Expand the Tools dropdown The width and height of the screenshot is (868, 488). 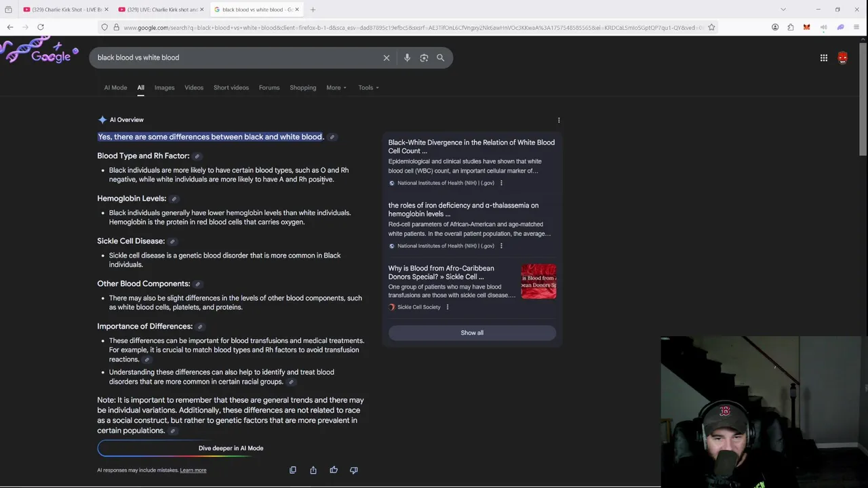[369, 87]
